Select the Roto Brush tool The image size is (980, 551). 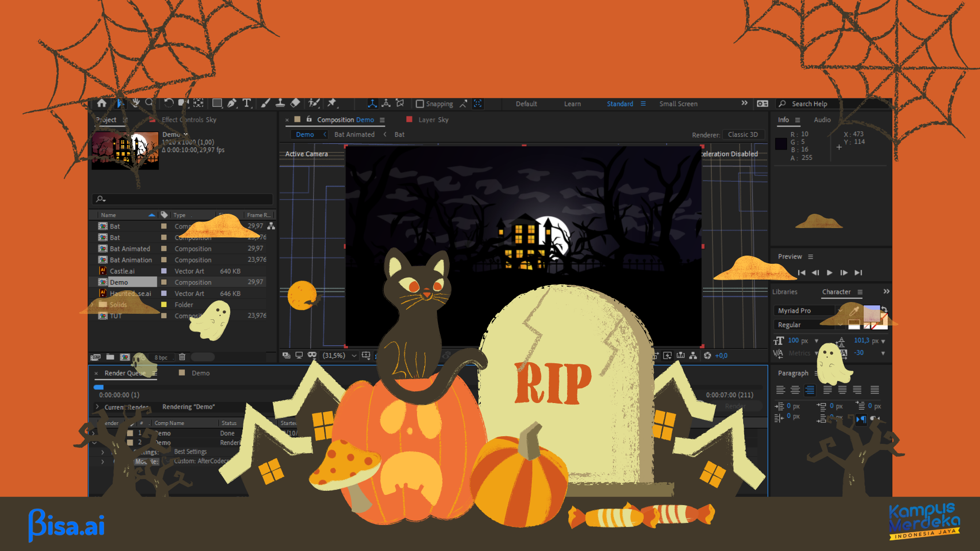(x=314, y=103)
